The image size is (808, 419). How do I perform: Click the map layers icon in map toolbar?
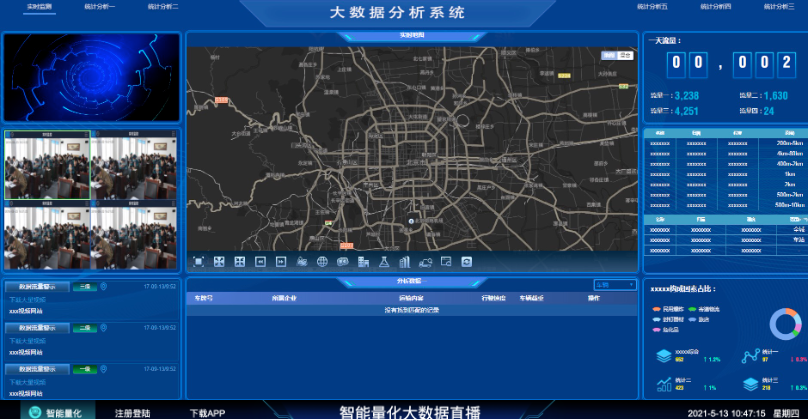pyautogui.click(x=302, y=262)
